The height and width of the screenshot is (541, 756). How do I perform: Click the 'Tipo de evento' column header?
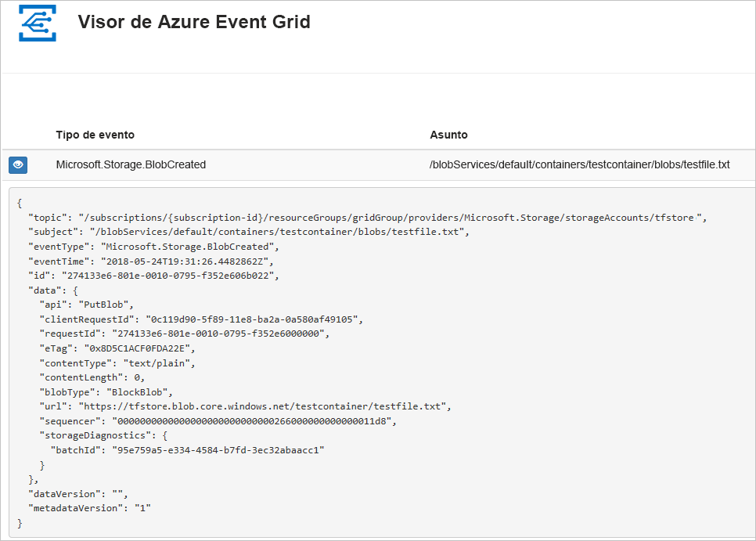click(95, 135)
